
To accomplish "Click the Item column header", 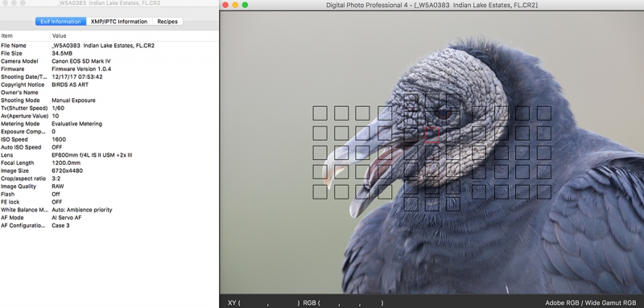I will (25, 35).
